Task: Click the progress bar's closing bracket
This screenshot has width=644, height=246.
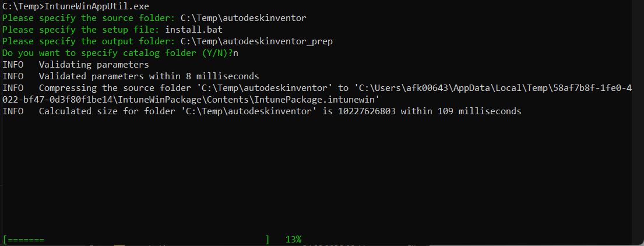Action: 268,240
